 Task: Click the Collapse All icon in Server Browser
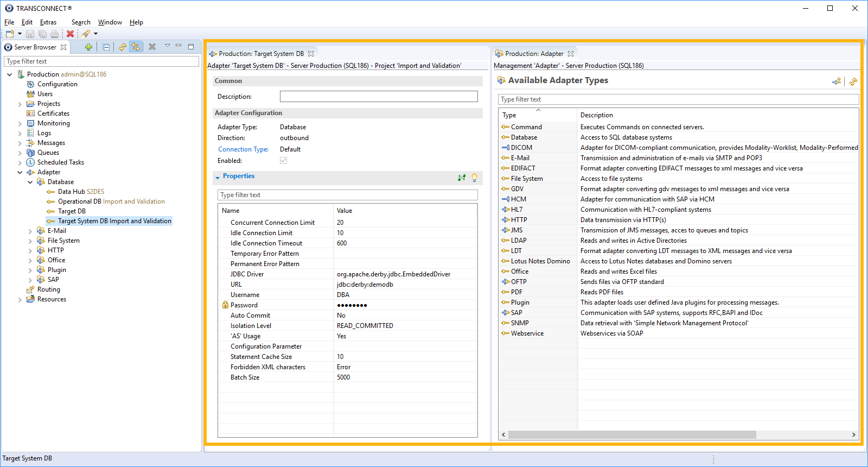(106, 47)
